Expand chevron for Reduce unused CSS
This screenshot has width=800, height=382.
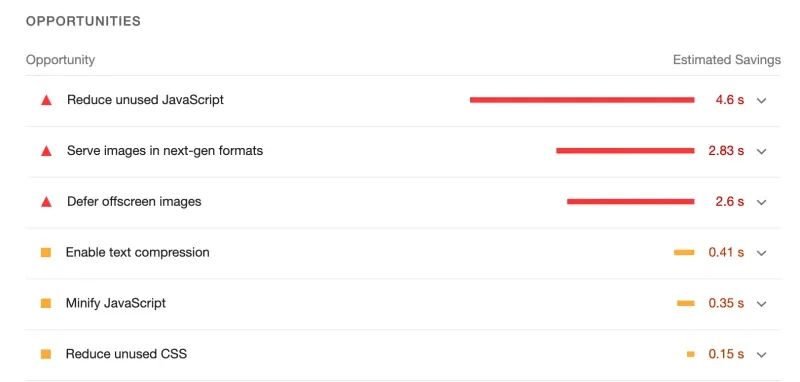click(761, 354)
